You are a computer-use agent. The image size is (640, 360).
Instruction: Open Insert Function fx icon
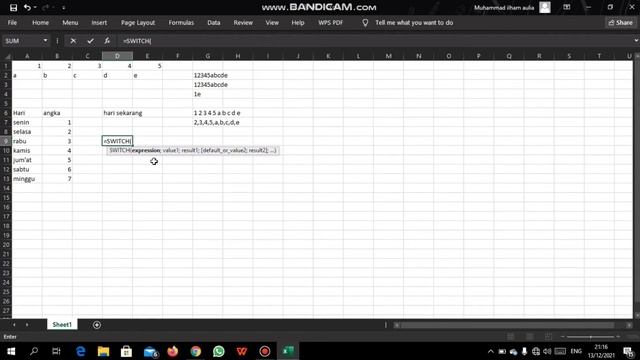(x=107, y=41)
